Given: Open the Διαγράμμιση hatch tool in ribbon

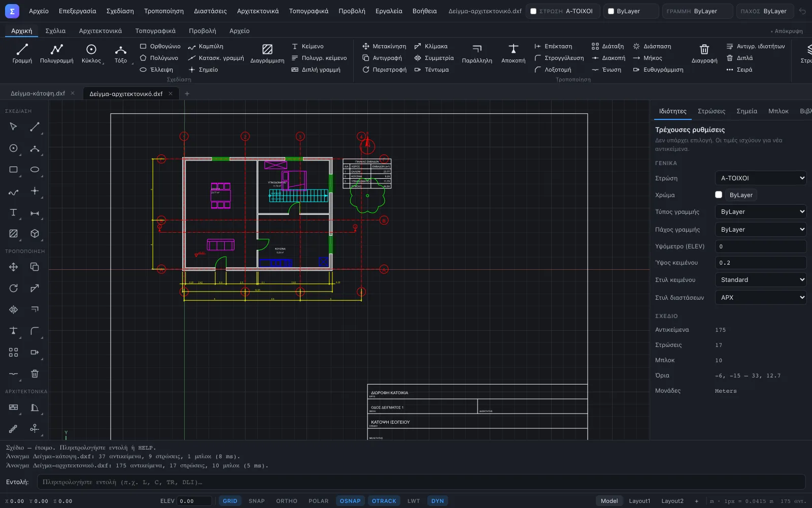Looking at the screenshot, I should [x=267, y=53].
